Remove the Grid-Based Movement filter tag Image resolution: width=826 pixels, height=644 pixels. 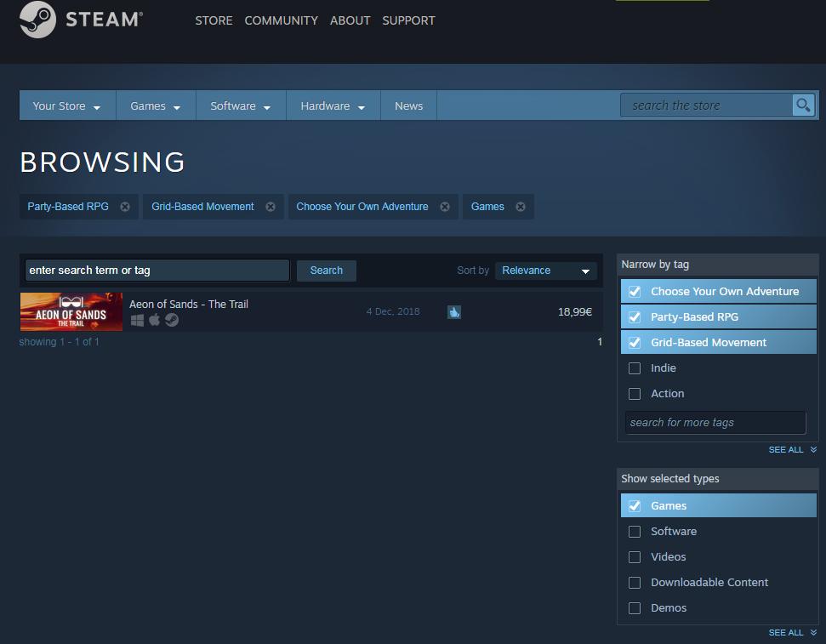tap(271, 207)
